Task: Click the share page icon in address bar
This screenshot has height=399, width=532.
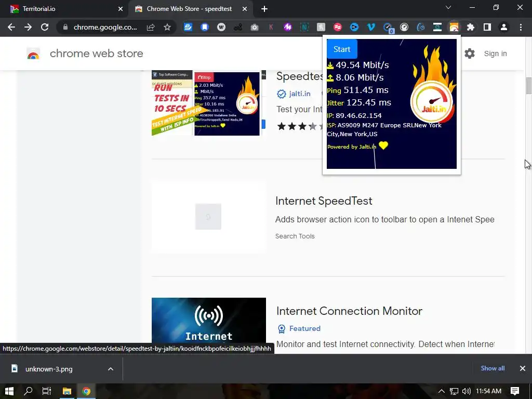Action: [151, 27]
